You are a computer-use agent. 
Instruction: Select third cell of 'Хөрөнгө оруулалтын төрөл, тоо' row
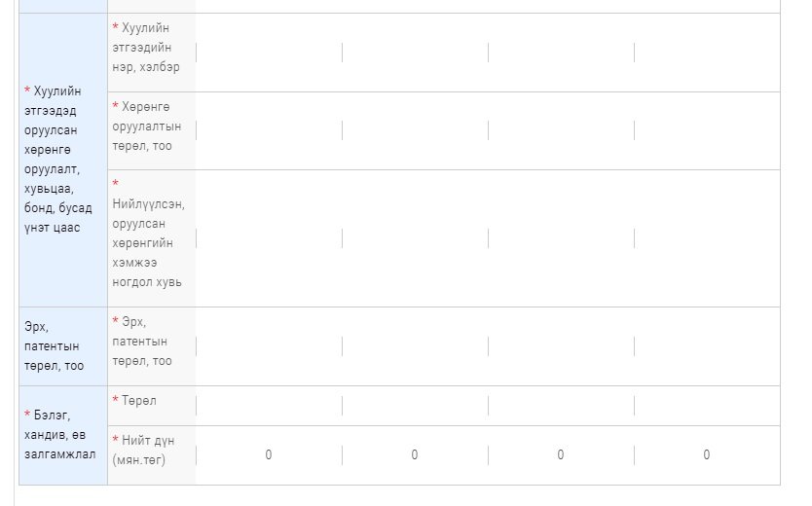coord(561,130)
